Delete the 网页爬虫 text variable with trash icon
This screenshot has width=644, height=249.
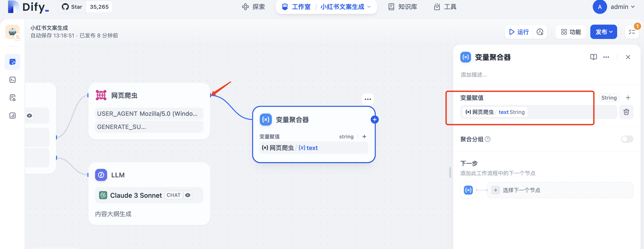pyautogui.click(x=626, y=112)
